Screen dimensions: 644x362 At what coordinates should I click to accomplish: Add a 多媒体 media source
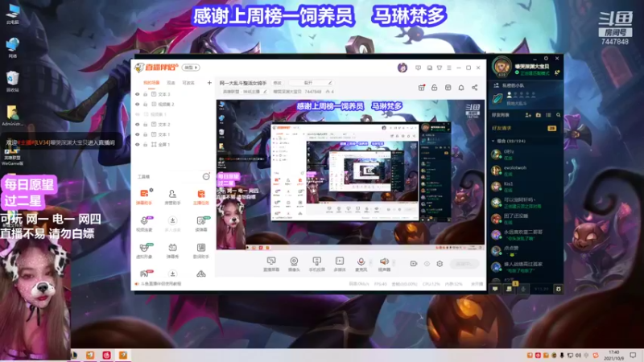340,264
